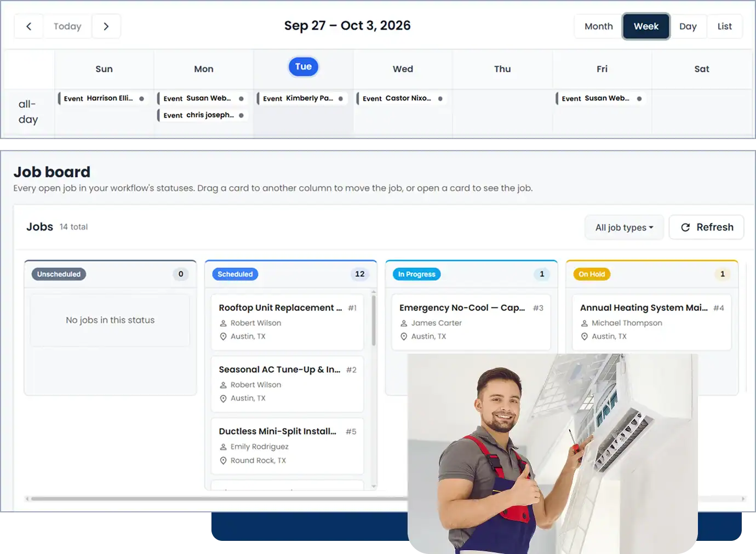This screenshot has height=554, width=756.
Task: Click job number #4 on Annual Heating card
Action: pyautogui.click(x=719, y=308)
